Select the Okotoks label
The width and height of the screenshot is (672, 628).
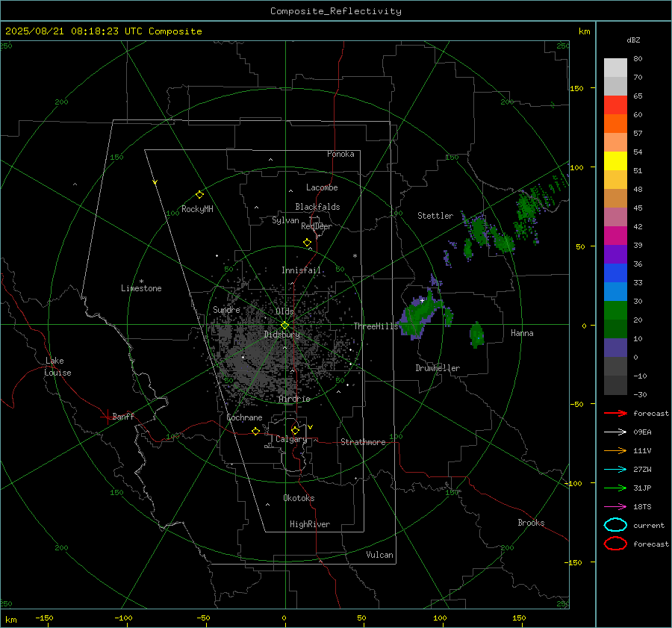pos(299,498)
